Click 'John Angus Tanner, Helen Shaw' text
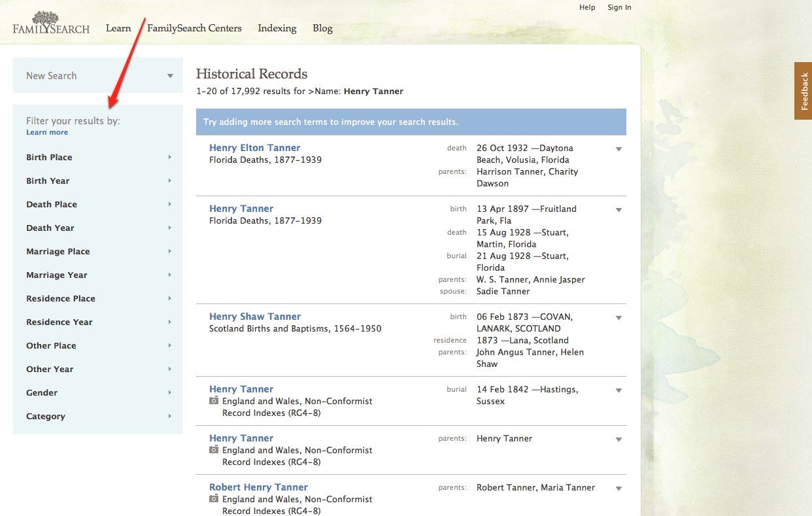This screenshot has width=812, height=516. pyautogui.click(x=530, y=358)
